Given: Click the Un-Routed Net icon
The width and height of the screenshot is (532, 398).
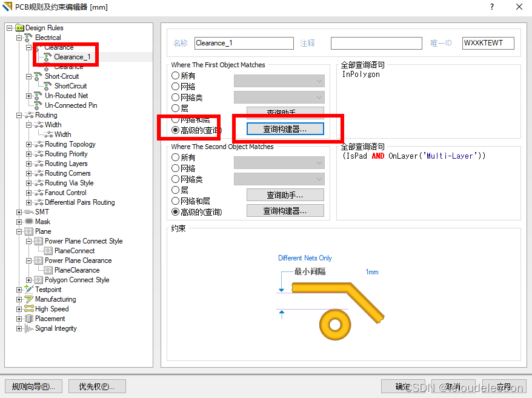Looking at the screenshot, I should [x=38, y=96].
